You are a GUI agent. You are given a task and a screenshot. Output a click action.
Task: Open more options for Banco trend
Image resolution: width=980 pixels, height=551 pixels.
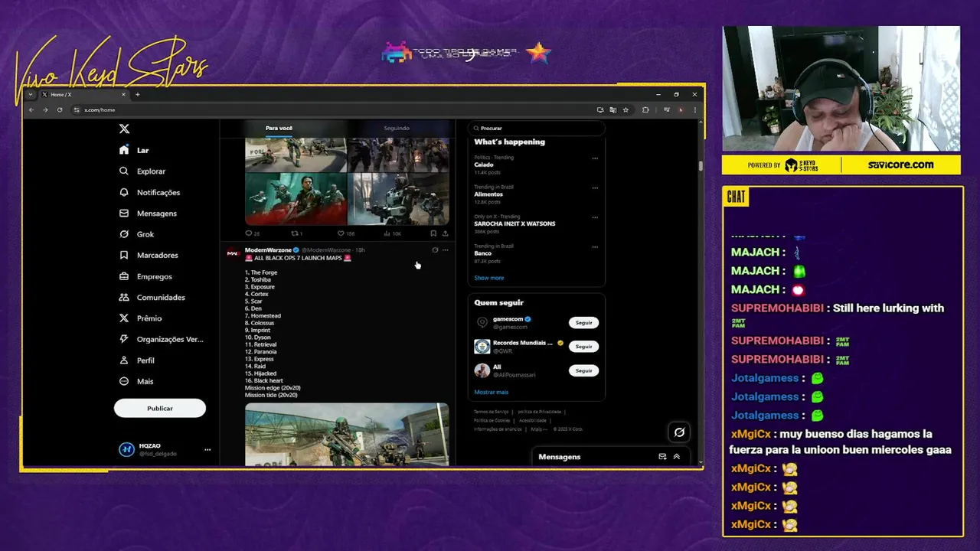595,246
